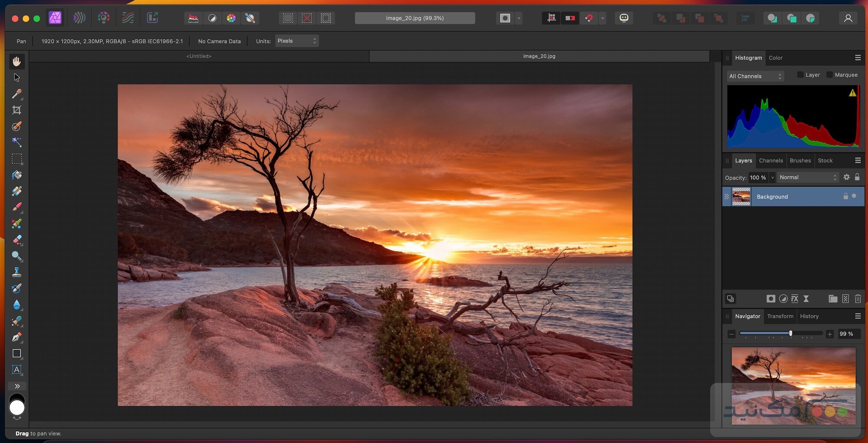
Task: Select the Selection Brush tool
Action: (x=17, y=126)
